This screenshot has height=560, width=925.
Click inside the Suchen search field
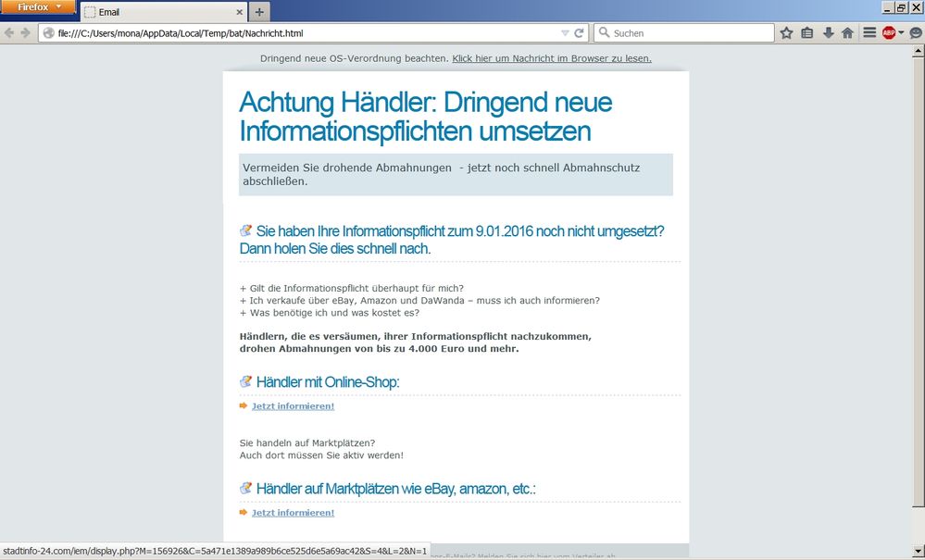click(x=685, y=32)
